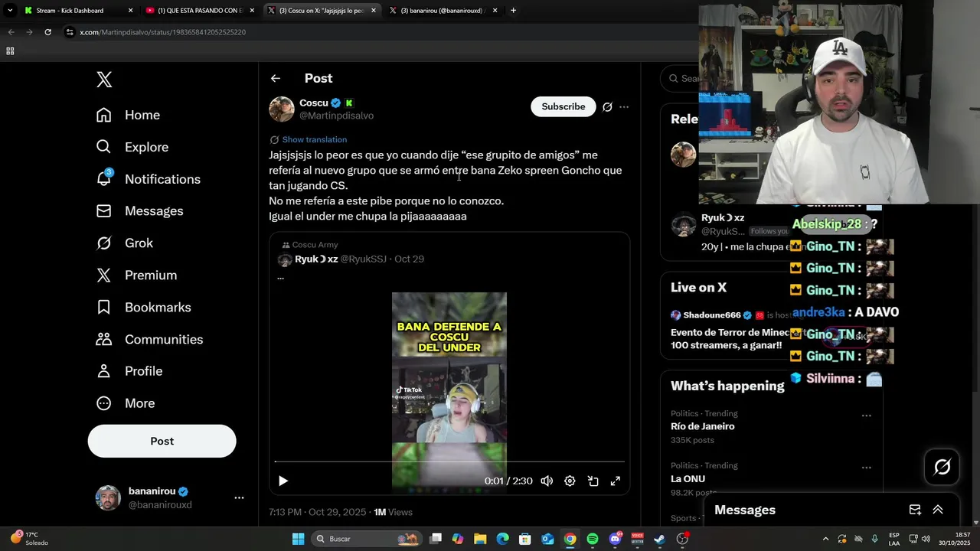980x551 pixels.
Task: Open Discord from the taskbar
Action: coord(616,539)
